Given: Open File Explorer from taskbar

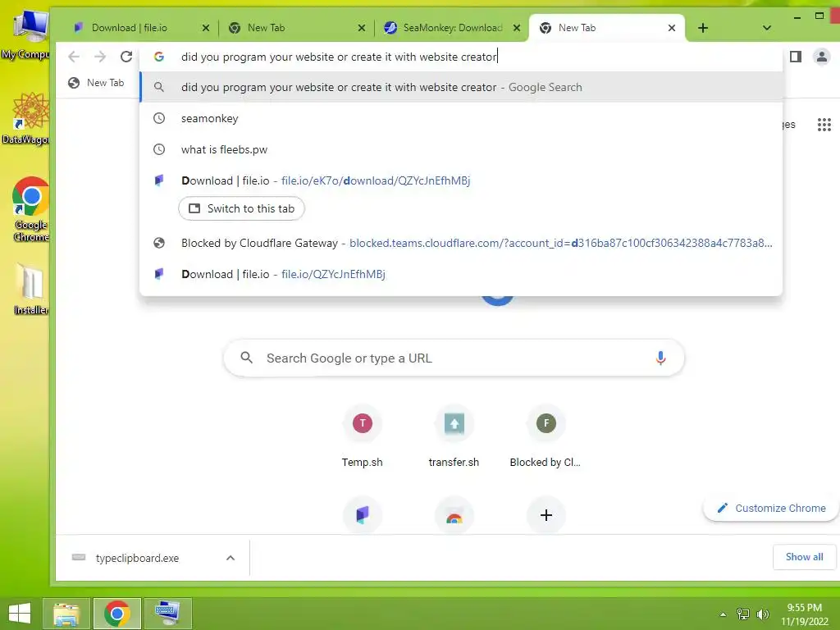Looking at the screenshot, I should tap(66, 614).
